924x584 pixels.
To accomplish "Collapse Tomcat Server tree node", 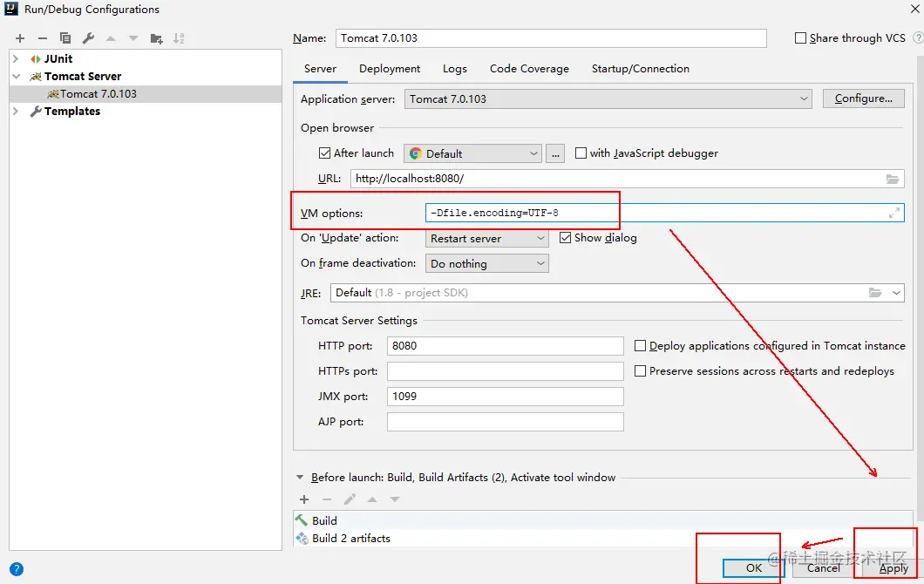I will click(16, 76).
